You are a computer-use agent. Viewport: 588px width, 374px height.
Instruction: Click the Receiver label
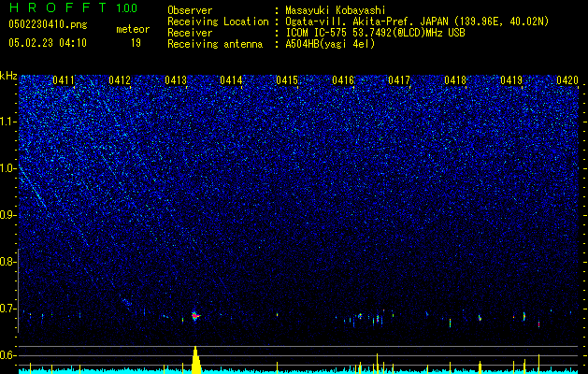click(190, 33)
